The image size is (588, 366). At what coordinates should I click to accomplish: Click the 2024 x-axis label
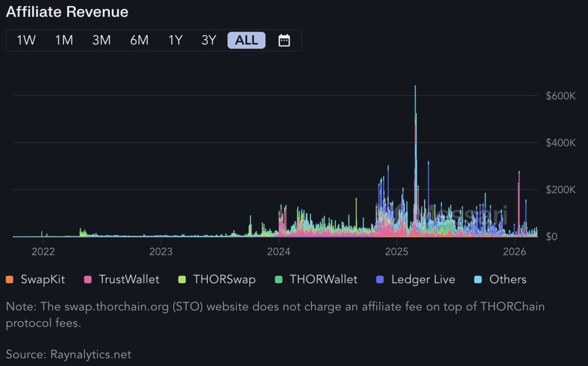(278, 252)
